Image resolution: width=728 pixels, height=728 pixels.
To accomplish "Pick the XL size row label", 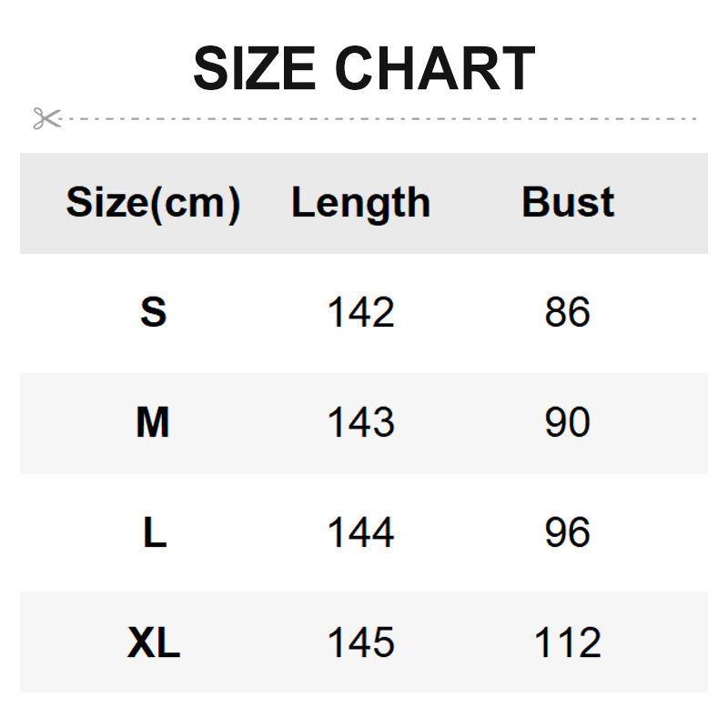I will (x=154, y=643).
